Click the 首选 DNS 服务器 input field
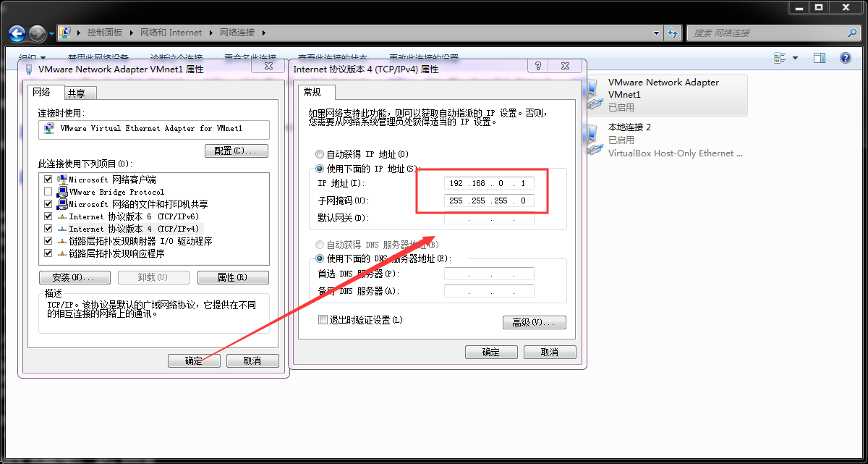 coord(489,274)
